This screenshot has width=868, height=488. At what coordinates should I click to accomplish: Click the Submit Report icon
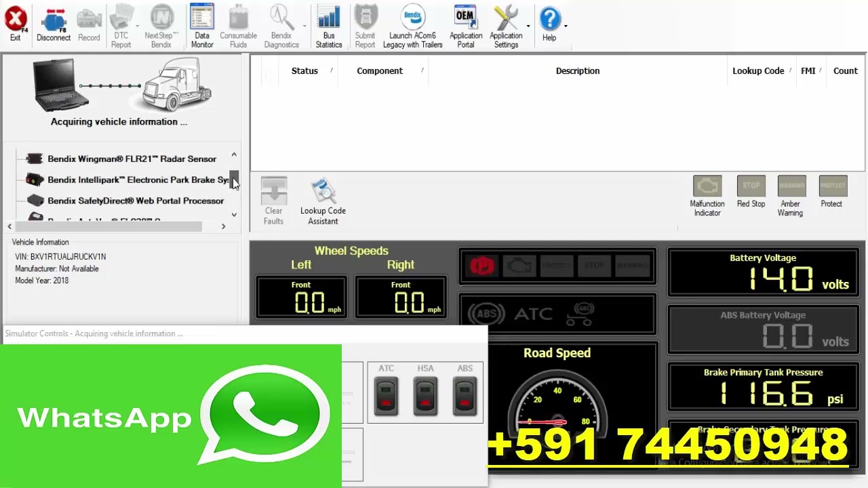365,26
